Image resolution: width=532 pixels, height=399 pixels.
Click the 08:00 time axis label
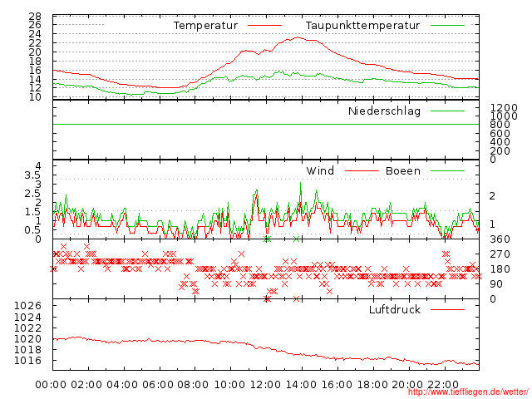[193, 385]
